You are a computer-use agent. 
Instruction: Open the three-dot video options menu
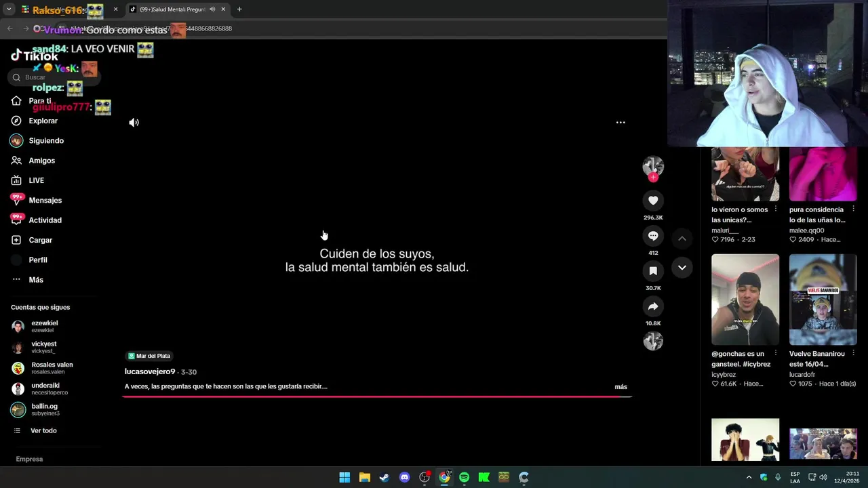pyautogui.click(x=620, y=123)
